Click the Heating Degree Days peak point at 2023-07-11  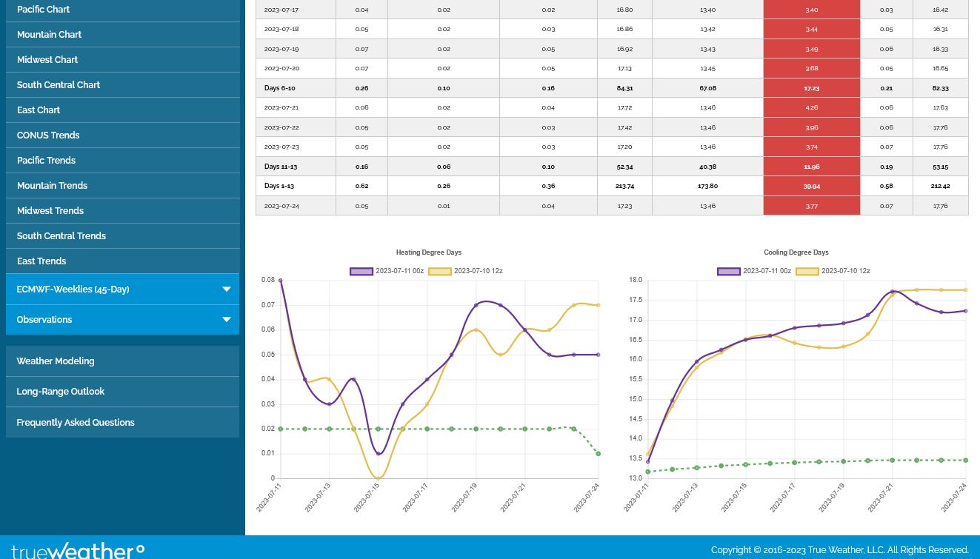[280, 281]
